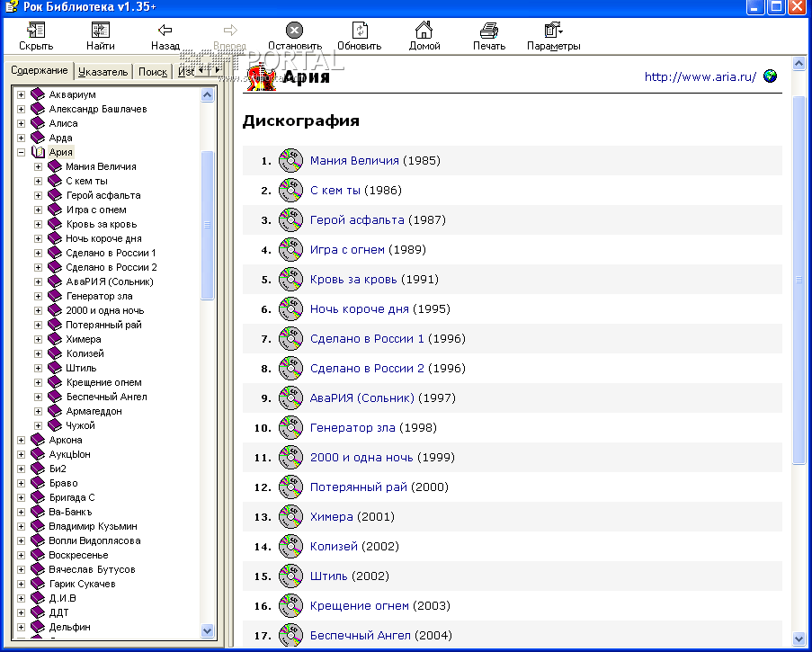Click the Скрыть (Hide) toolbar icon
This screenshot has height=652, width=812.
pos(36,30)
